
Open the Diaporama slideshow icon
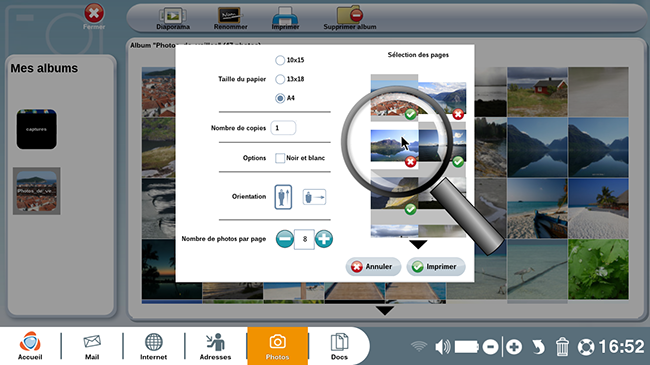click(x=173, y=15)
